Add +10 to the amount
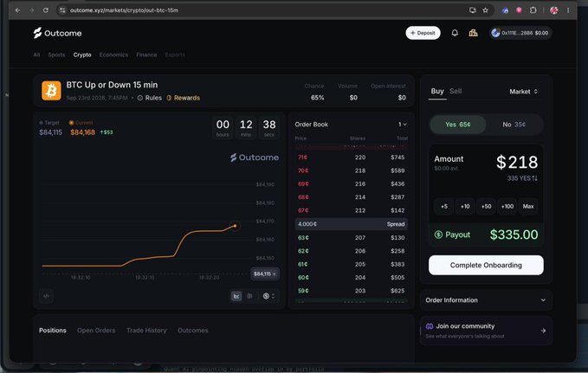This screenshot has height=373, width=588. (465, 206)
